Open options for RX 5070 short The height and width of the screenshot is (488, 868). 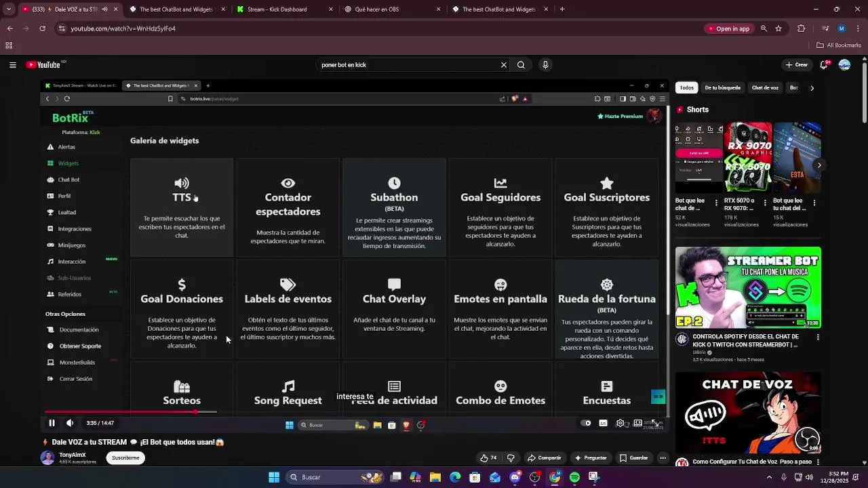[x=766, y=202]
